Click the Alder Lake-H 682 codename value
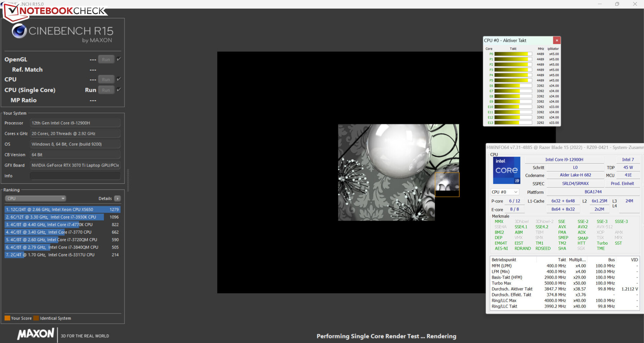The width and height of the screenshot is (644, 343). click(575, 175)
